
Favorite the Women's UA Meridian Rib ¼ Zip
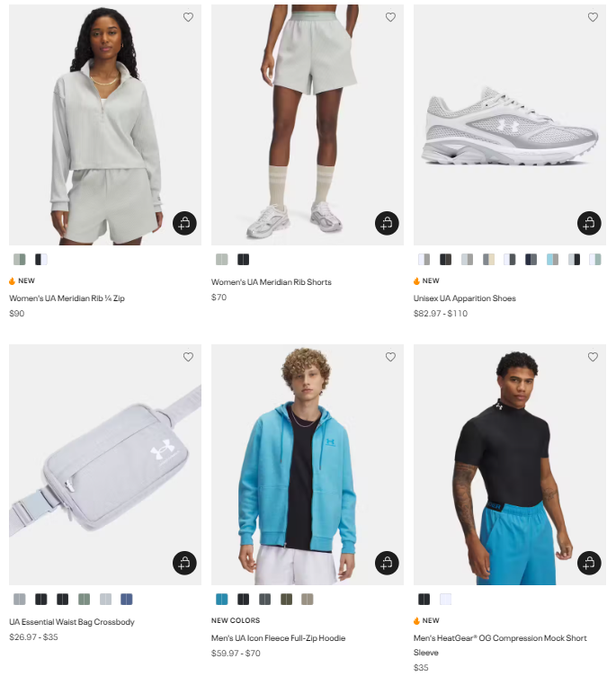point(188,17)
